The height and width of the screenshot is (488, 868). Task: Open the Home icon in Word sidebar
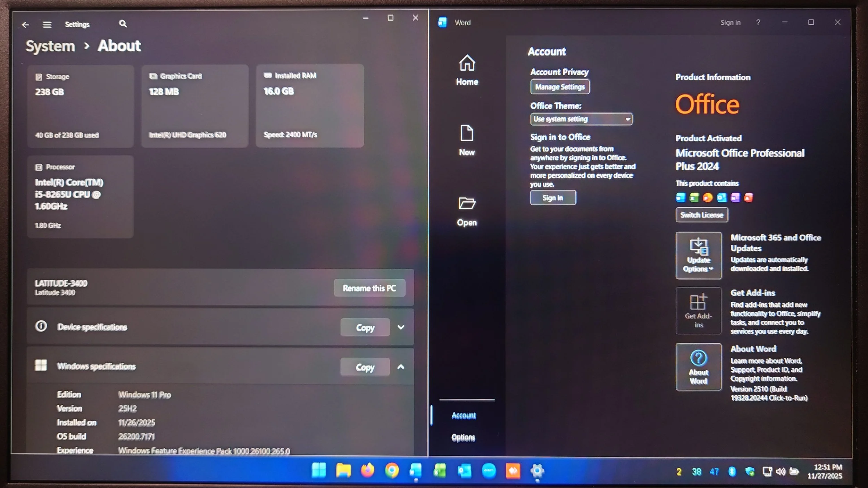coord(467,64)
